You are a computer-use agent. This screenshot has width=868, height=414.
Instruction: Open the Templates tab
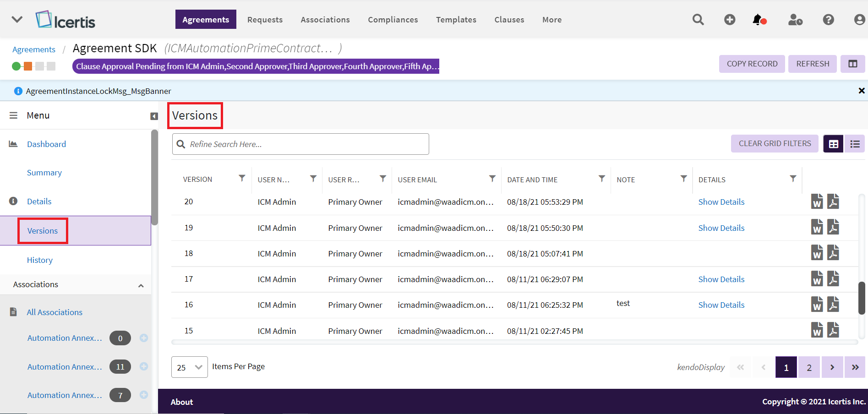[x=456, y=20]
